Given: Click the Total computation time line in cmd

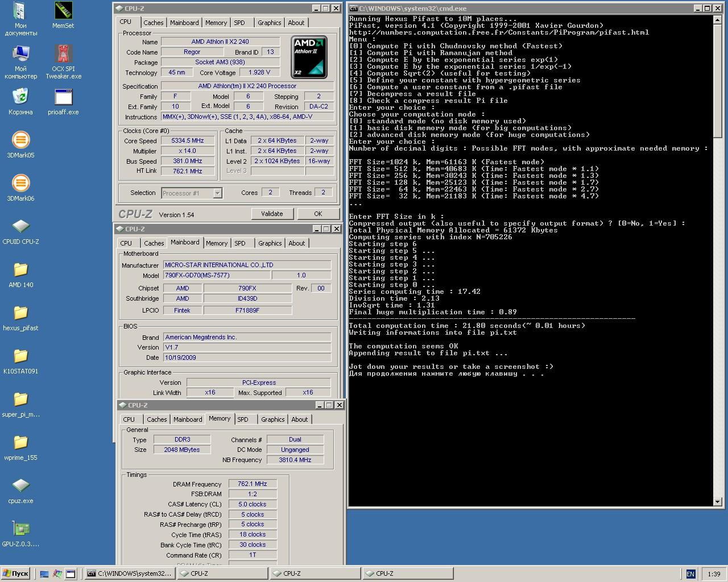Looking at the screenshot, I should pos(466,326).
